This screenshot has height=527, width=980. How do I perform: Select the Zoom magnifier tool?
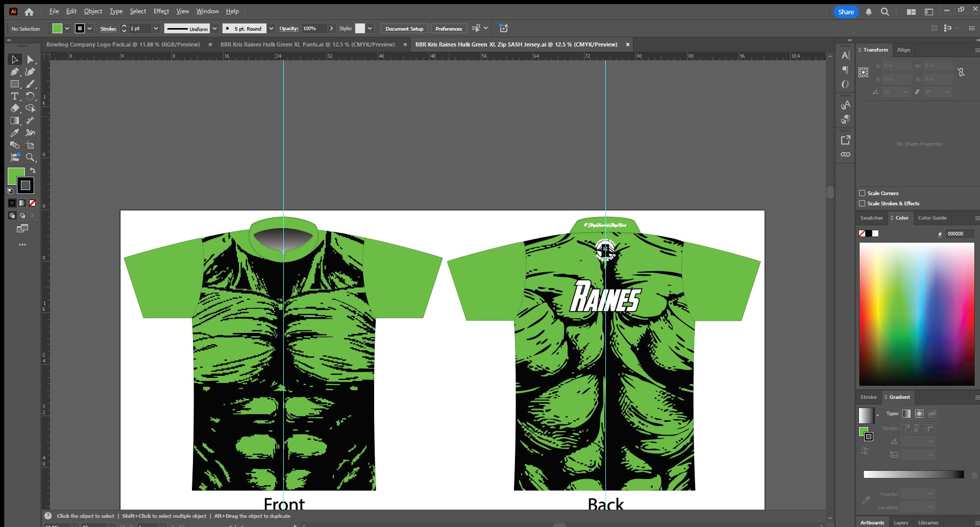[x=30, y=158]
